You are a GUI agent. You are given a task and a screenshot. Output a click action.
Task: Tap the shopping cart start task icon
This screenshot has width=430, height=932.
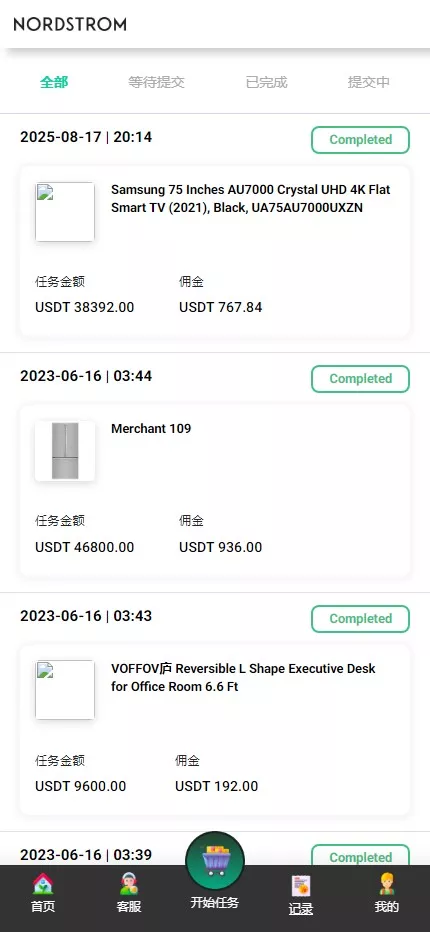[x=215, y=860]
